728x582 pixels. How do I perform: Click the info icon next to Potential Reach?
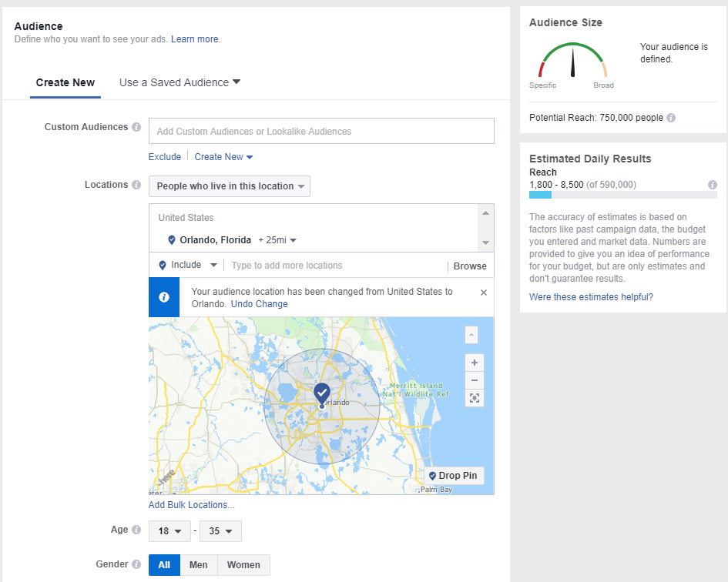[x=671, y=119]
